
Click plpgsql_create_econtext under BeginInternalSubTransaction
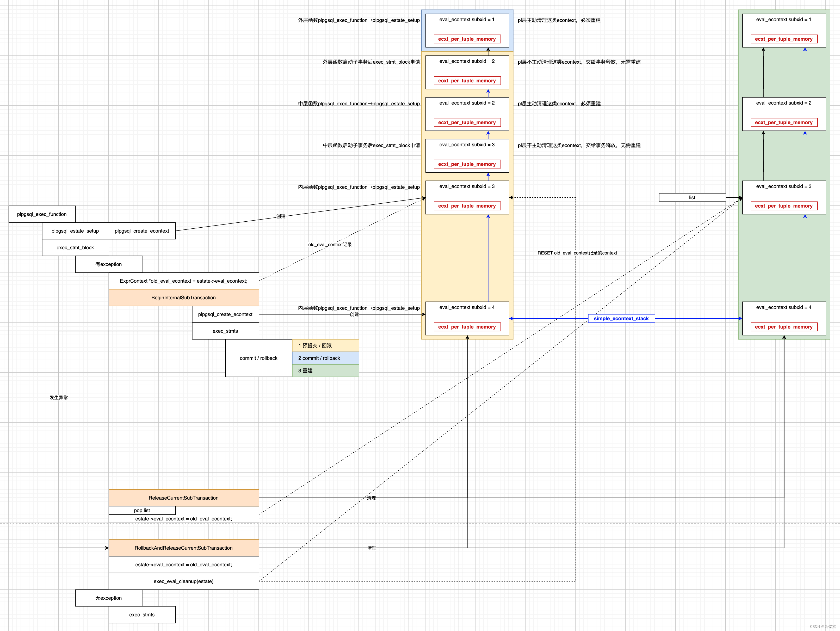point(226,314)
